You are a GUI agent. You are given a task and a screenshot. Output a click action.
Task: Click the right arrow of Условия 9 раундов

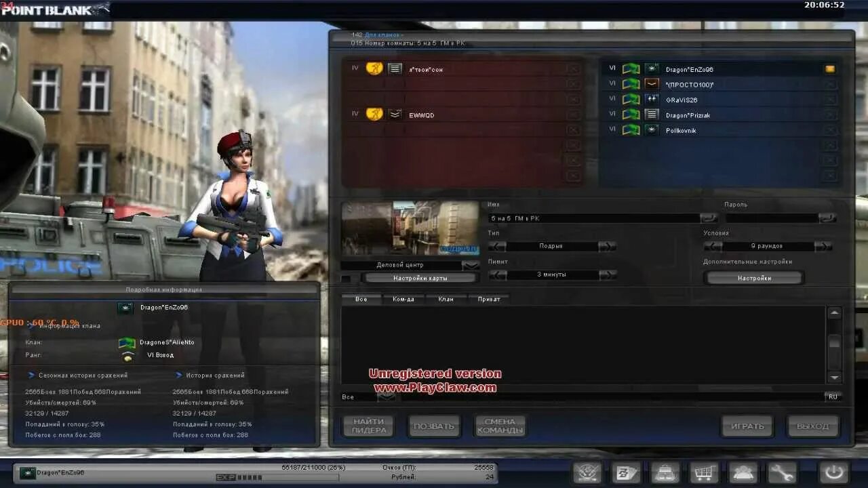pyautogui.click(x=823, y=246)
